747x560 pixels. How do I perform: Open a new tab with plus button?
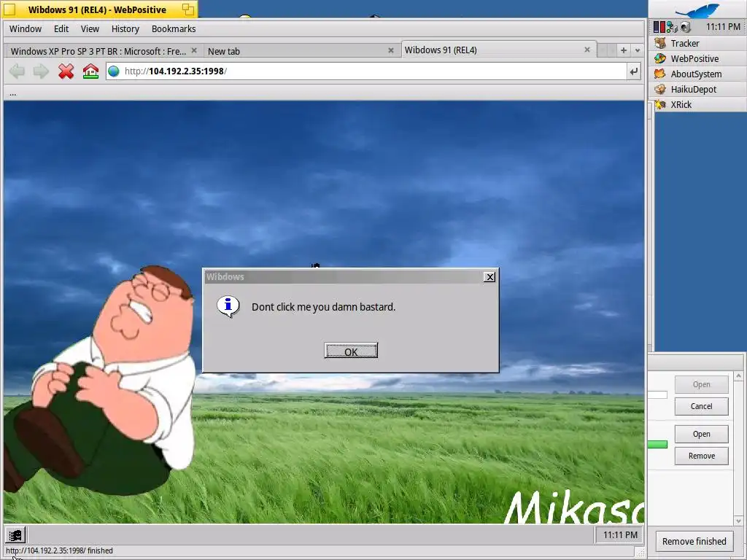point(623,50)
